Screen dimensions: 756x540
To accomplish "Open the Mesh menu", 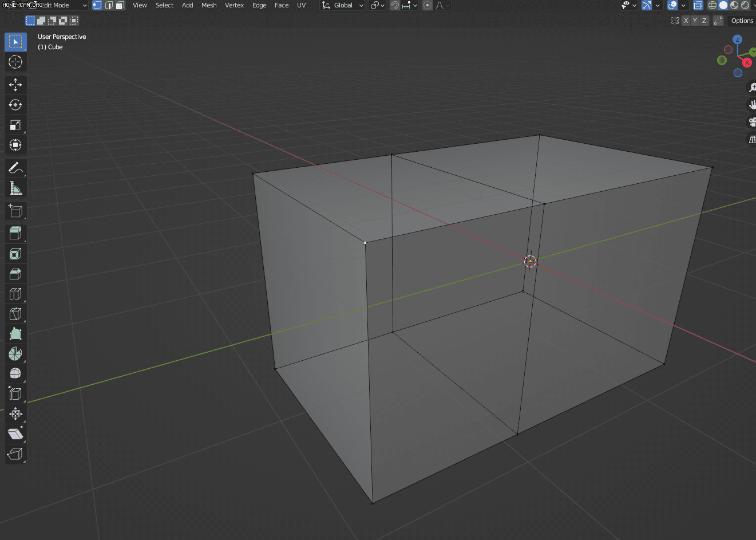I will [x=209, y=5].
